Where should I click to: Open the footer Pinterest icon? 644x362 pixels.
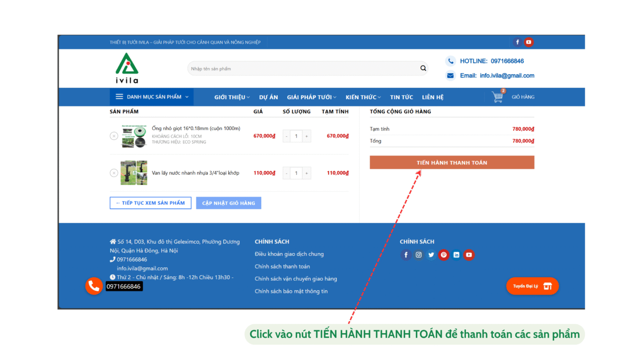point(443,255)
